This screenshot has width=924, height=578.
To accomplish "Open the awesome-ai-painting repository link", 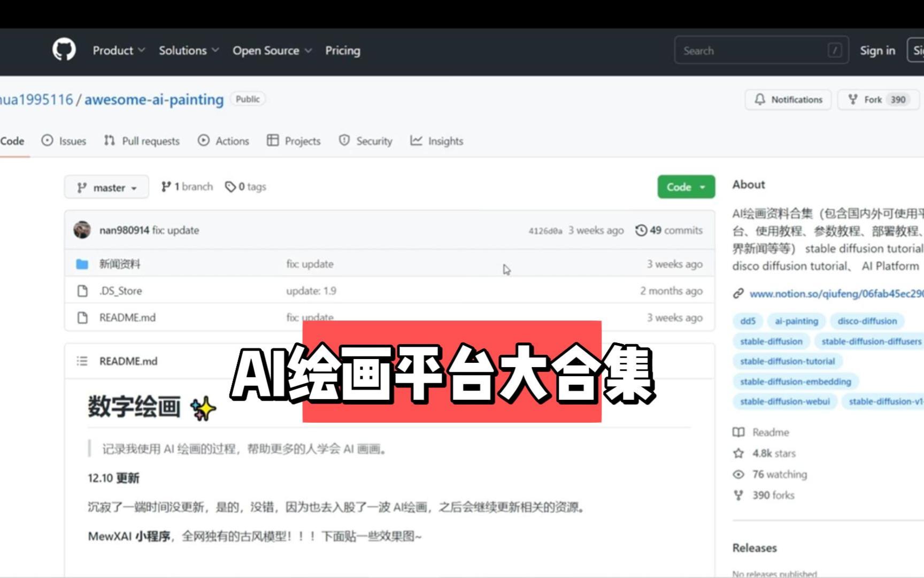I will [x=154, y=100].
